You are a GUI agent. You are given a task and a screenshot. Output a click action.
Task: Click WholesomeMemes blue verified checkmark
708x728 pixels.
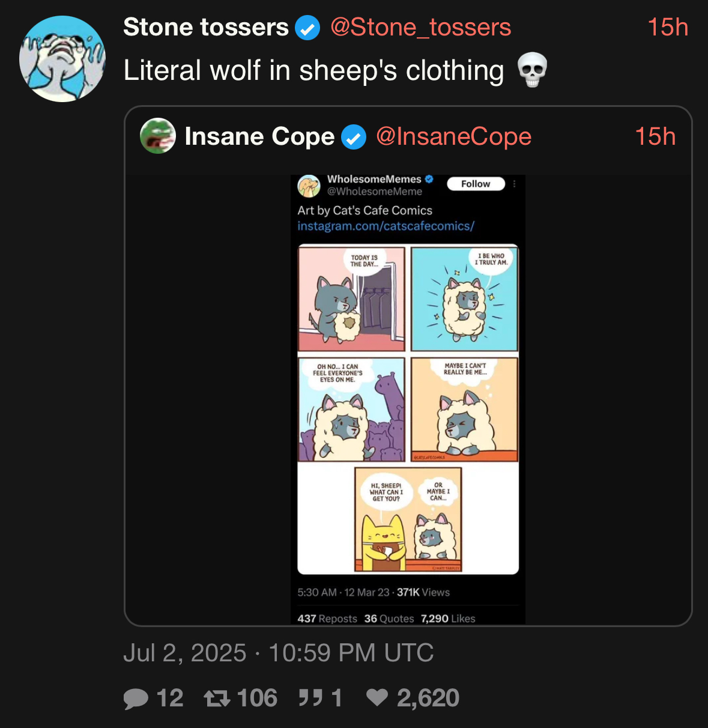[x=429, y=179]
